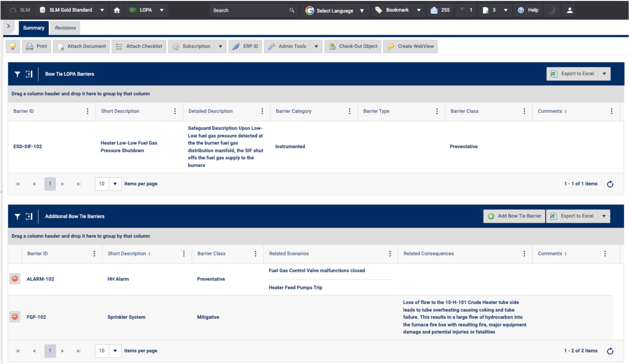629x364 pixels.
Task: Click the lightbulb hints icon
Action: point(13,46)
